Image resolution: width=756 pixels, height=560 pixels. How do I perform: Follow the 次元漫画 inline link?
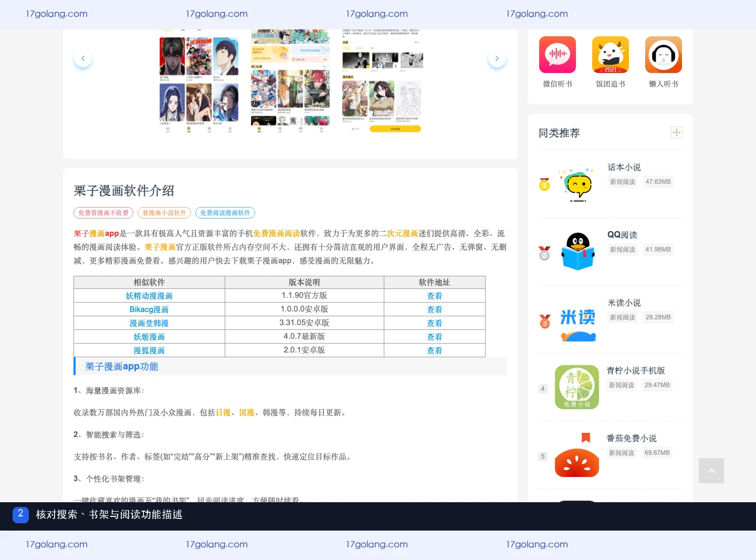[403, 233]
